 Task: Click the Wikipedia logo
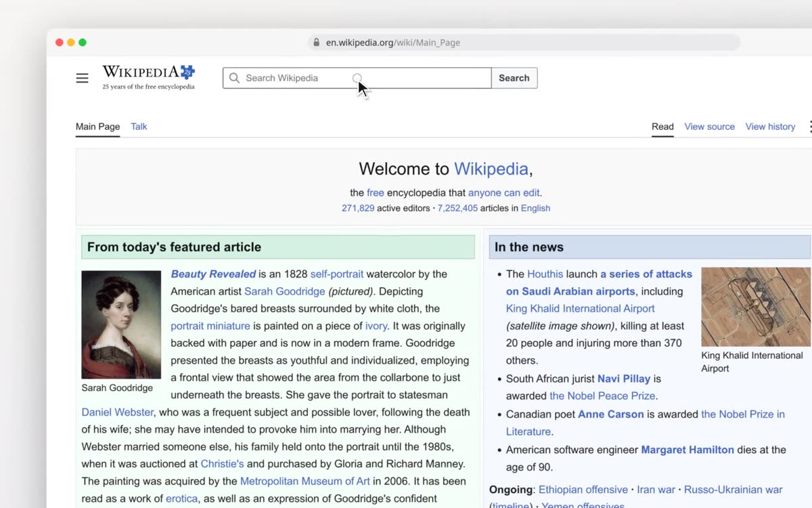pyautogui.click(x=149, y=72)
